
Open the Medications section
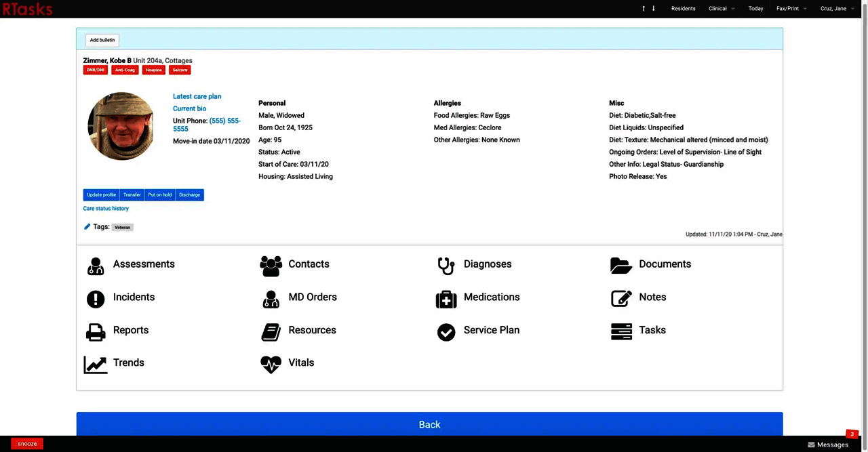pyautogui.click(x=446, y=299)
